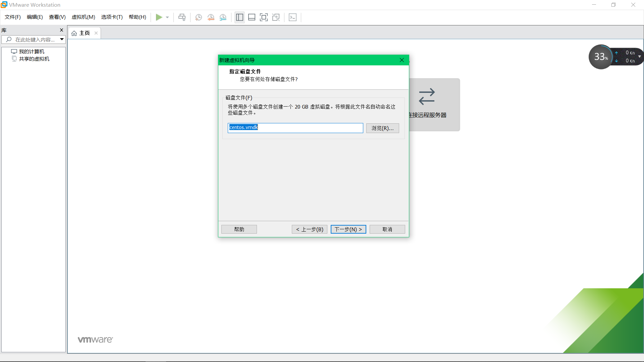Click the 33% performance monitor circle
This screenshot has width=644, height=362.
pyautogui.click(x=601, y=57)
